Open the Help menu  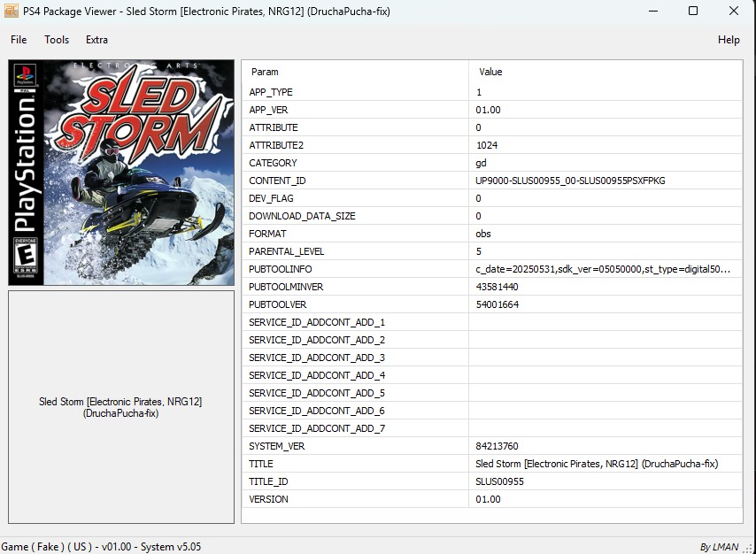728,40
